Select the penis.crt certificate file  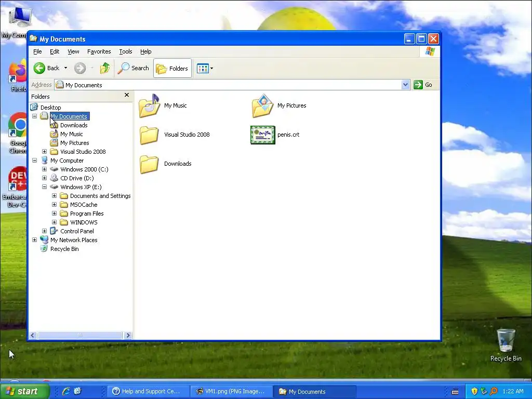(262, 135)
